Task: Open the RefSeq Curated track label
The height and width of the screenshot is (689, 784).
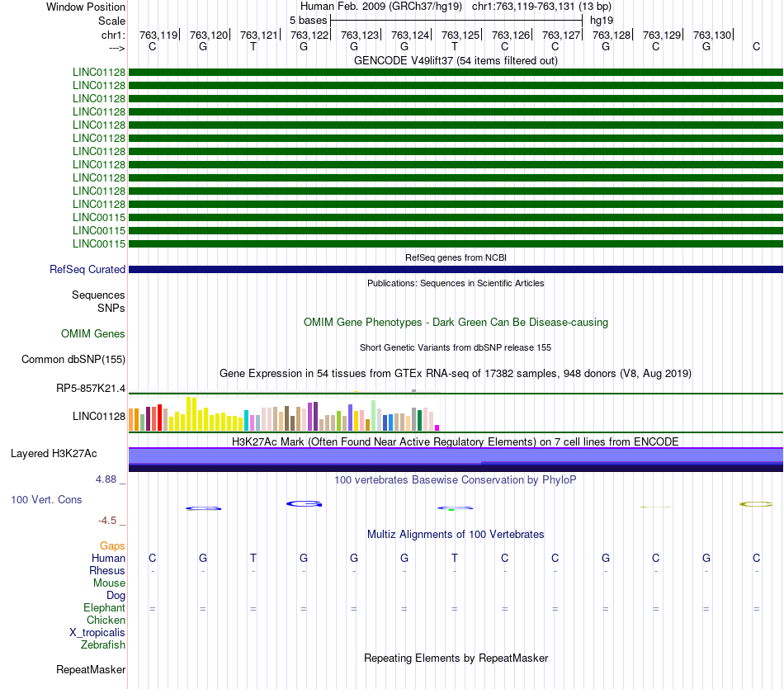Action: (x=87, y=269)
